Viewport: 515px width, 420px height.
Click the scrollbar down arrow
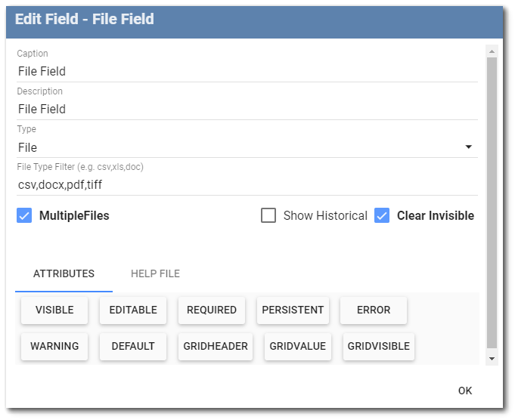click(x=492, y=359)
